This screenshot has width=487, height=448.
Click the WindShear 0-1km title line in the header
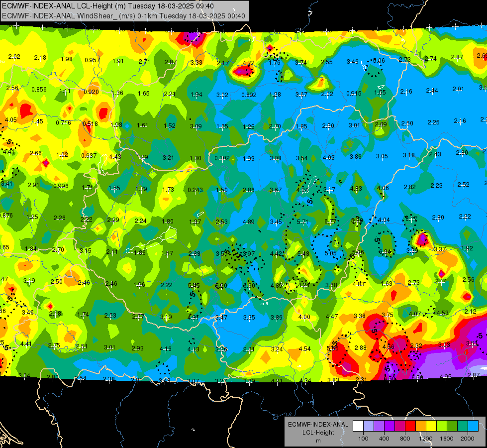[x=123, y=16]
